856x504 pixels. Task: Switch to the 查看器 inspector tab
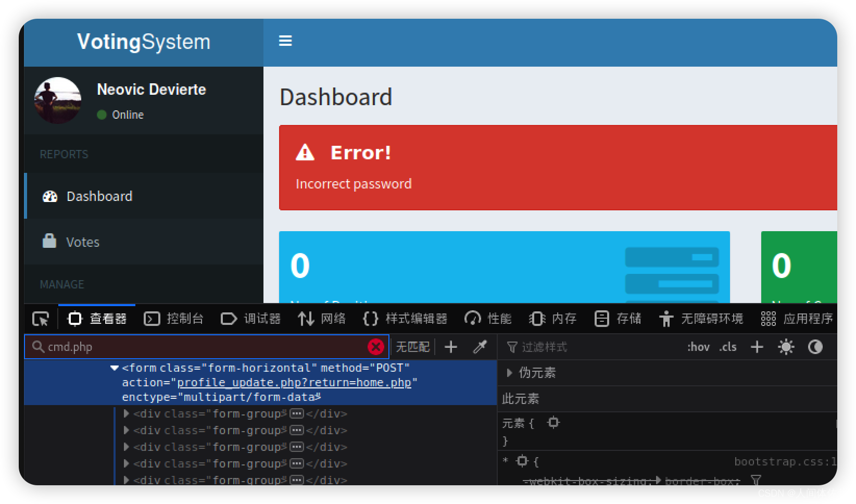coord(97,319)
